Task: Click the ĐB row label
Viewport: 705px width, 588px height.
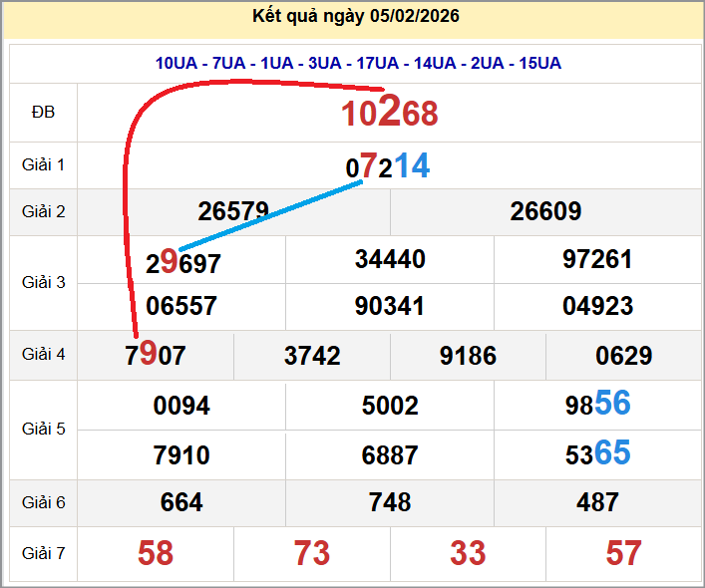Action: pos(43,113)
